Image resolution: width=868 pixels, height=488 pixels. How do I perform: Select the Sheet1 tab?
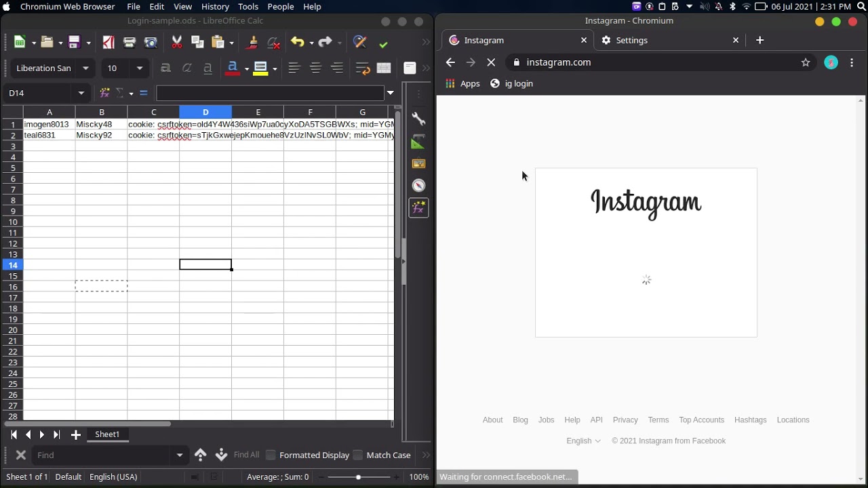point(107,434)
